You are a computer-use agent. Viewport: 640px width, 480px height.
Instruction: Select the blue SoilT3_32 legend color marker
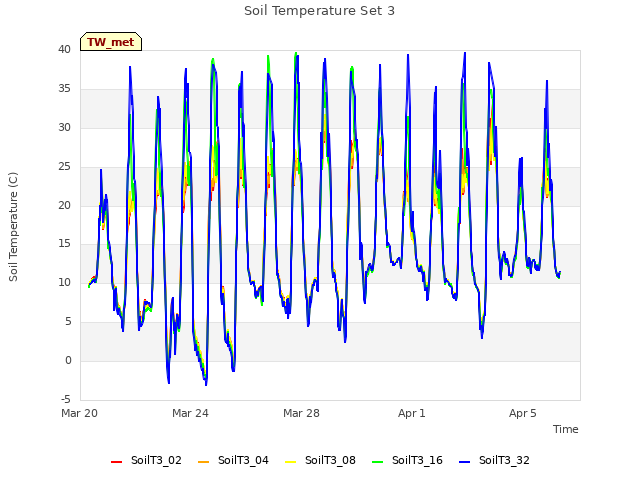(464, 462)
